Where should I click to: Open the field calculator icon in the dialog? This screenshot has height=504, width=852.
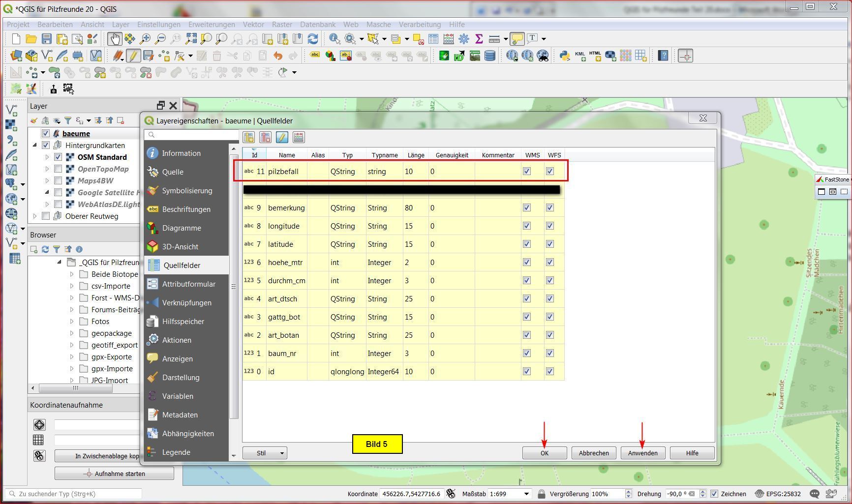click(x=299, y=137)
